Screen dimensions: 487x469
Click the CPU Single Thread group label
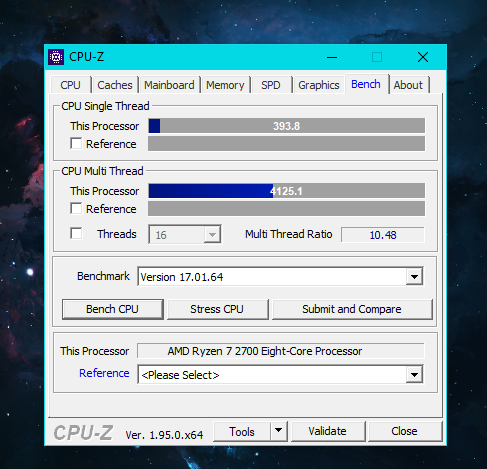(x=105, y=106)
